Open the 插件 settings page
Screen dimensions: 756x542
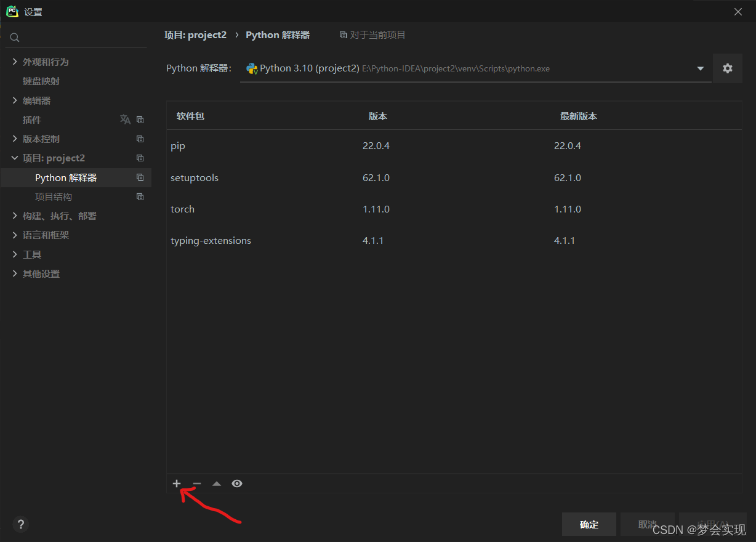coord(32,119)
